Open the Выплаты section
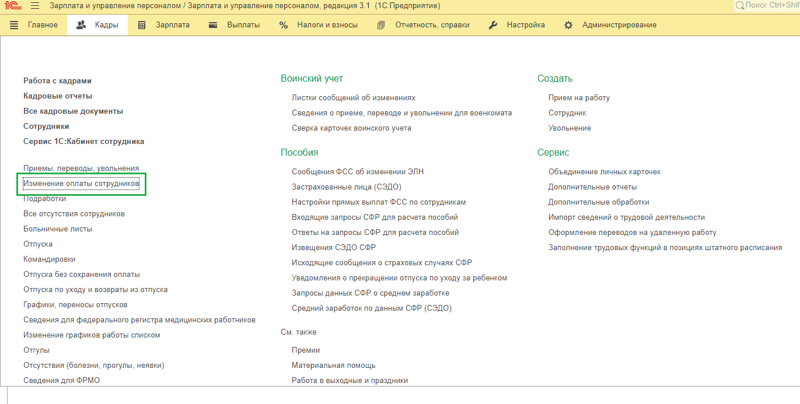 pyautogui.click(x=243, y=25)
